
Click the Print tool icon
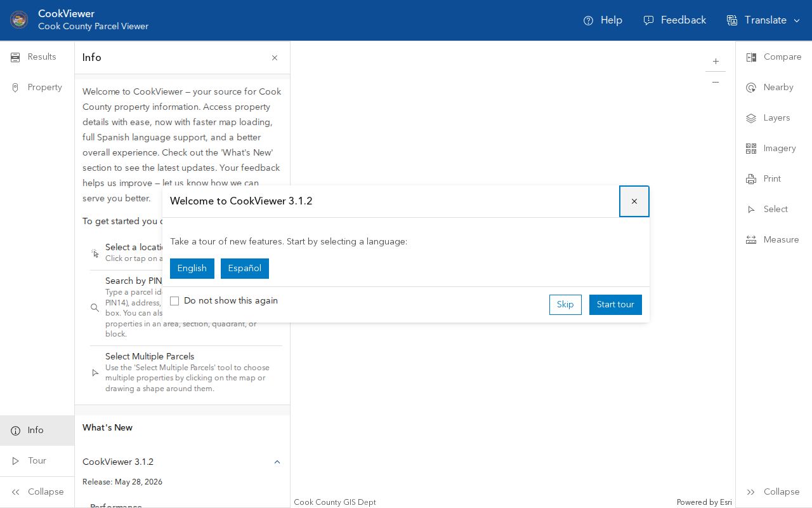tap(751, 179)
